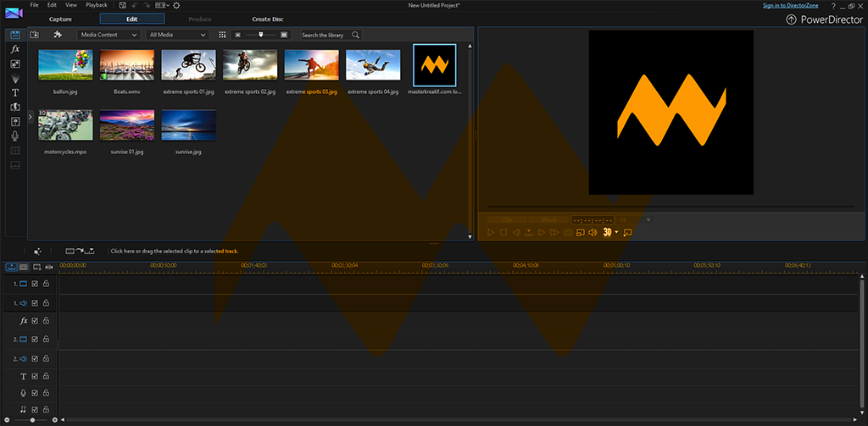
Task: Open the Audio Mixing Room in sidebar
Action: coord(15,122)
